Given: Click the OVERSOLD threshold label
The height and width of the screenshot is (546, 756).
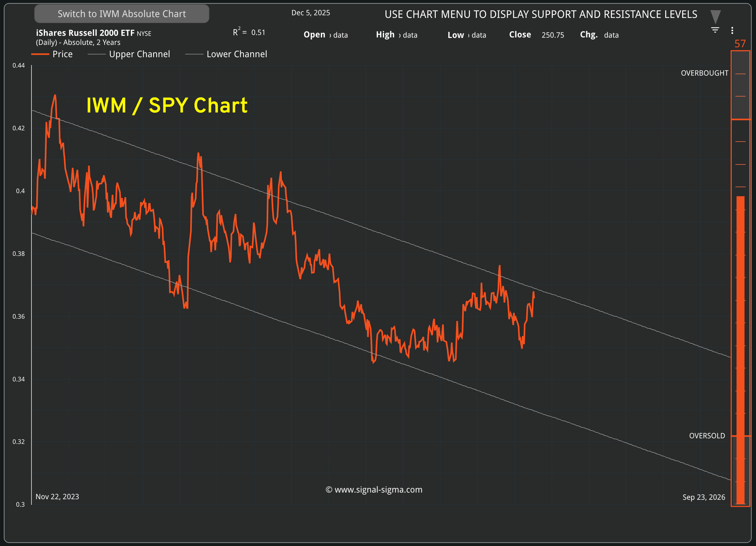Looking at the screenshot, I should tap(707, 436).
